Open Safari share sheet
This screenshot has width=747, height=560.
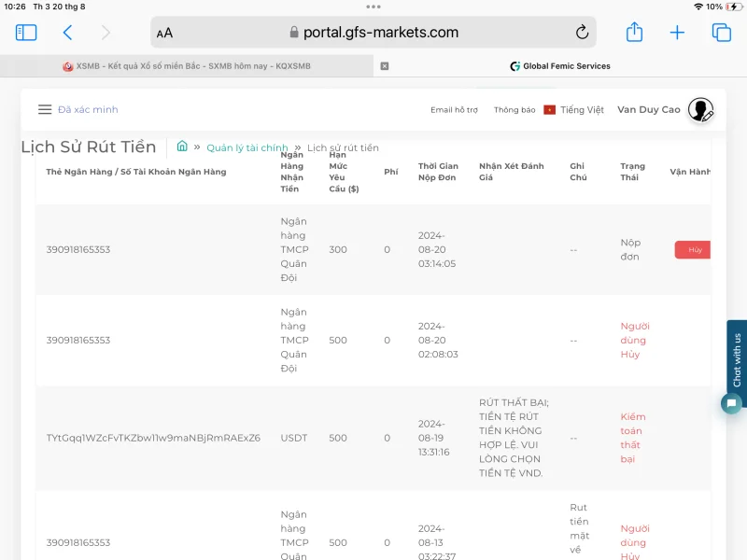634,33
